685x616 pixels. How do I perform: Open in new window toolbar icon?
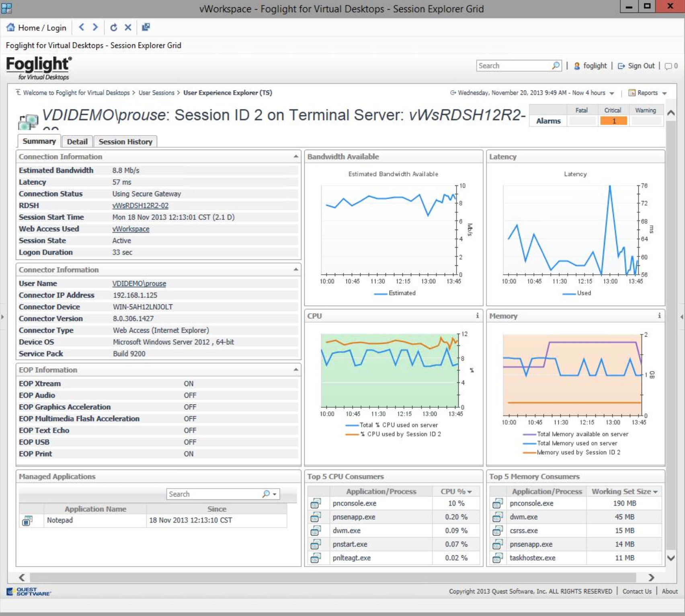pyautogui.click(x=146, y=27)
